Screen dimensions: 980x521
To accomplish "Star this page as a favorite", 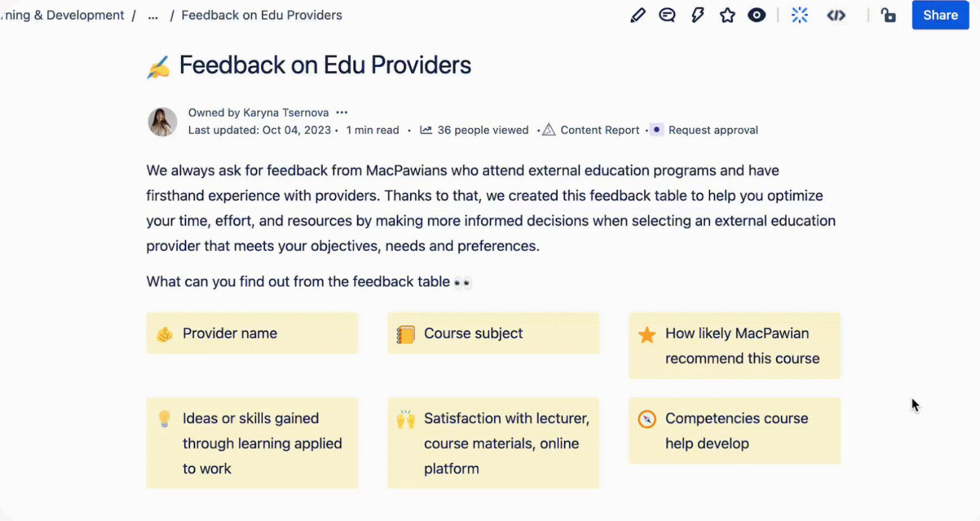I will (x=727, y=15).
